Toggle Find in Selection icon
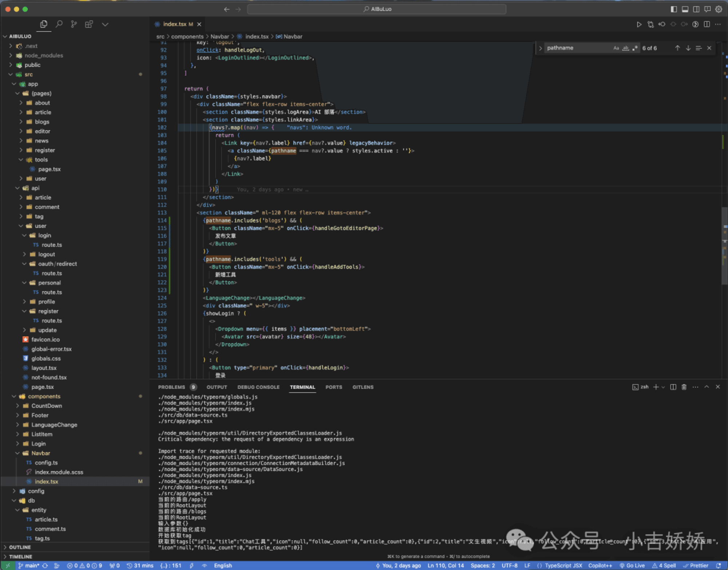 click(699, 48)
